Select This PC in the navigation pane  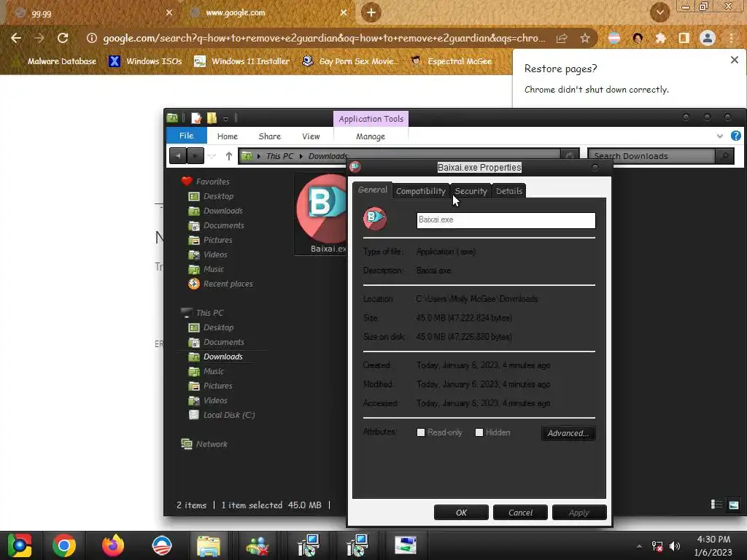[x=209, y=313]
